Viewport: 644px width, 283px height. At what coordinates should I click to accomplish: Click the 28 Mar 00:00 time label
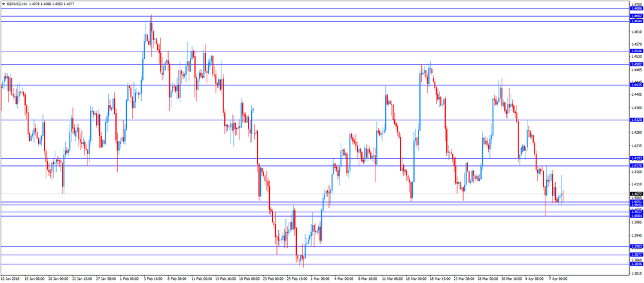click(487, 279)
